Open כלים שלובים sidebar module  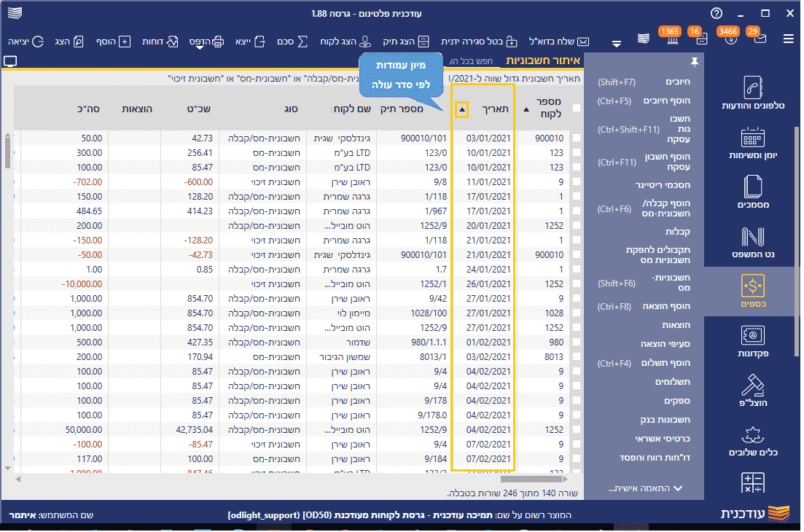click(x=753, y=440)
